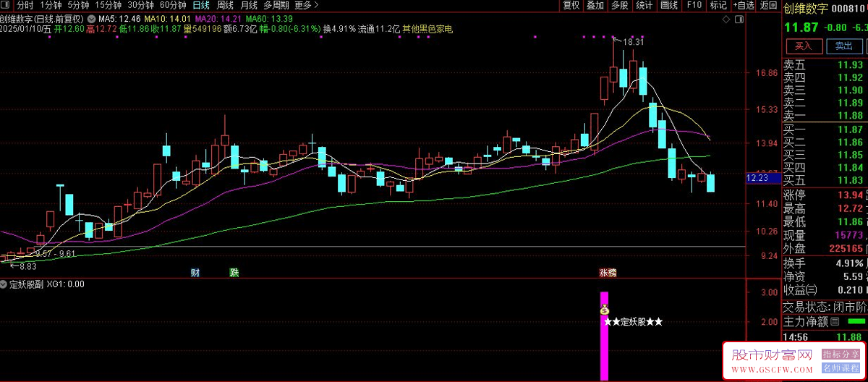The image size is (868, 382).
Task: Select the 卖一 11.88 order row
Action: (x=825, y=116)
